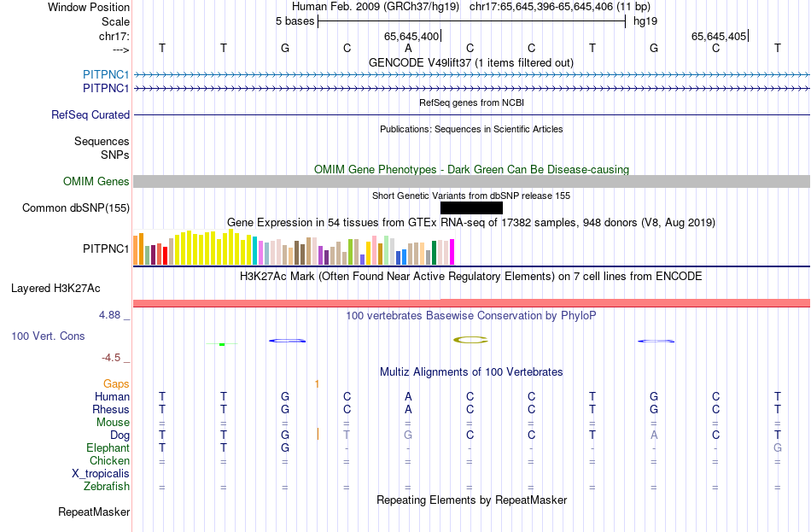Click the 'X_tropicalis' species label

[x=101, y=474]
